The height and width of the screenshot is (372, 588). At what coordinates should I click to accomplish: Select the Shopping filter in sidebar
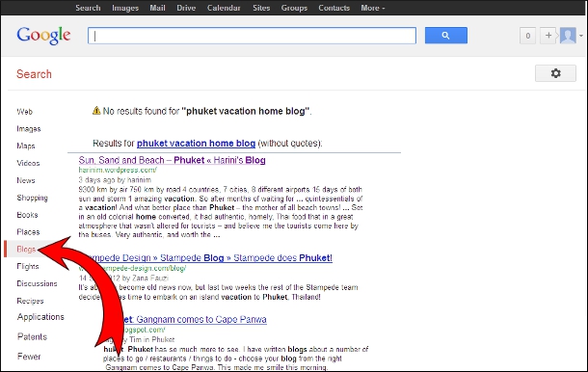click(x=32, y=198)
